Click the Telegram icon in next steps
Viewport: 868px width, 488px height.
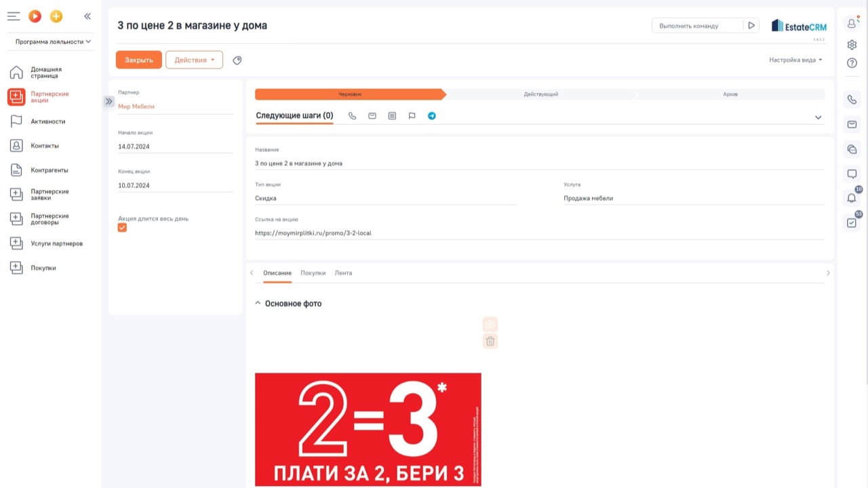click(432, 116)
